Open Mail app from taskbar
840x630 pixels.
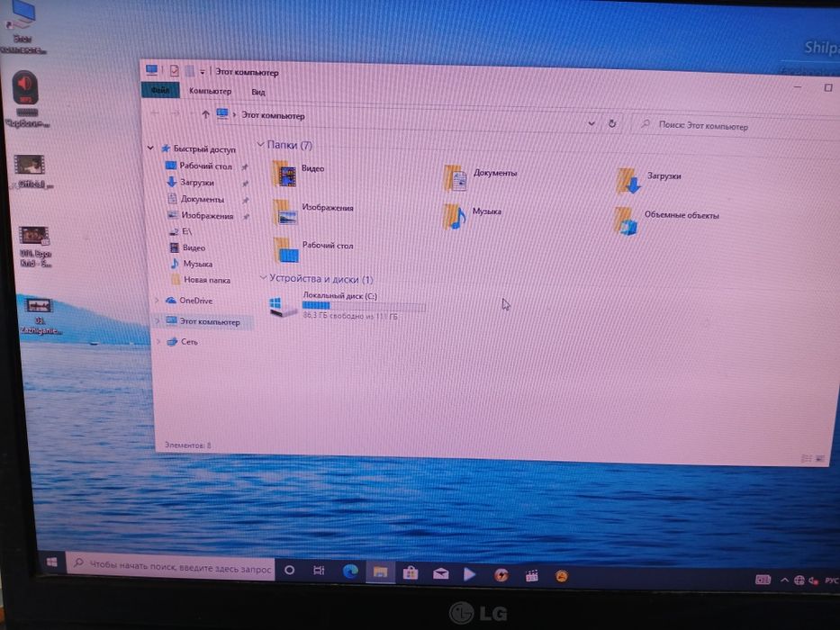point(441,574)
